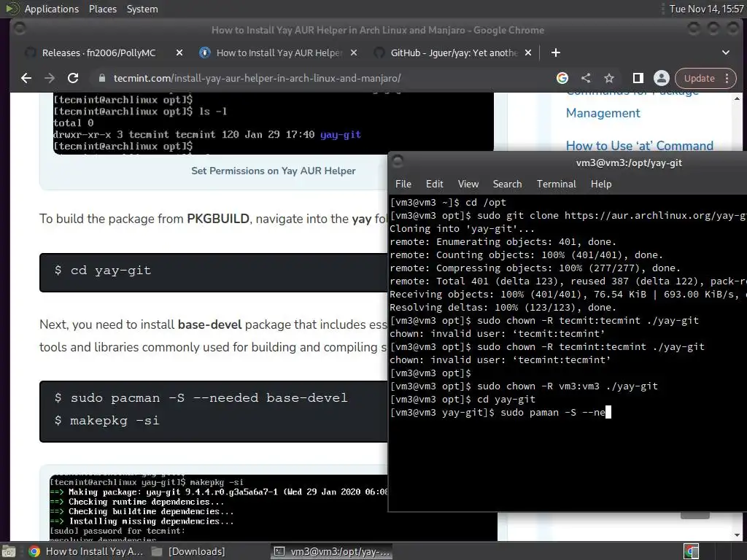
Task: Click the show desktop icon in bottom panel
Action: click(9, 551)
